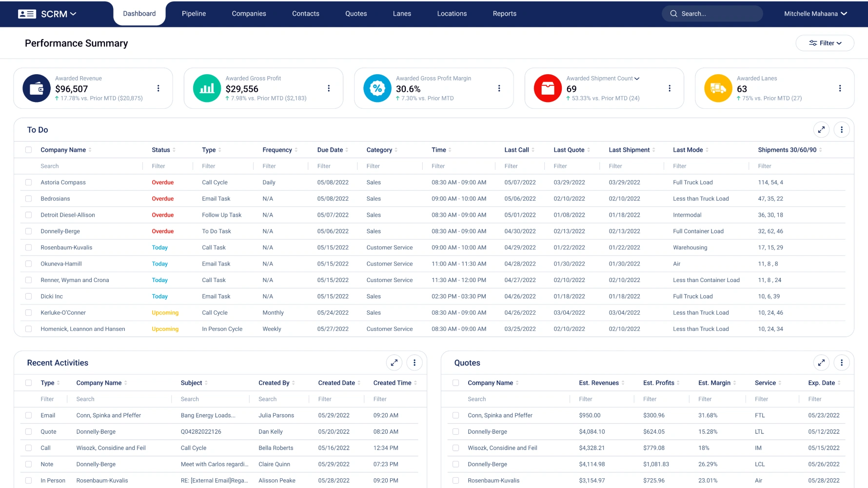This screenshot has height=488, width=868.
Task: Click the top Search field
Action: (712, 14)
